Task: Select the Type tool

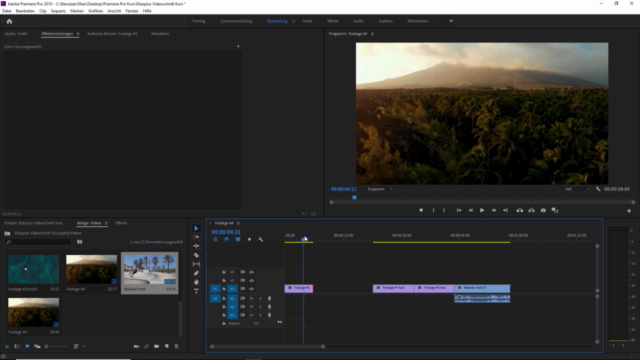Action: [196, 291]
